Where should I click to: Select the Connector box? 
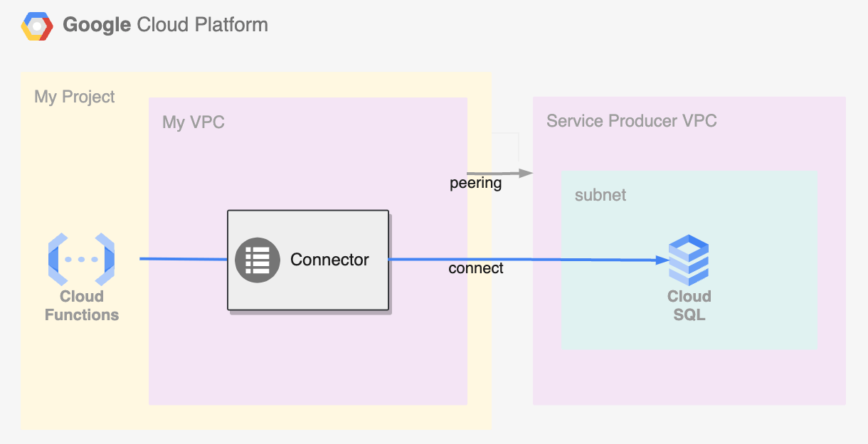[308, 260]
